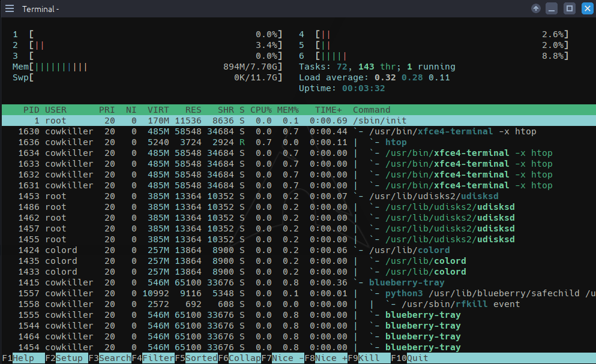Activate F4 Filter in the footer bar
This screenshot has height=364, width=596.
[x=153, y=358]
